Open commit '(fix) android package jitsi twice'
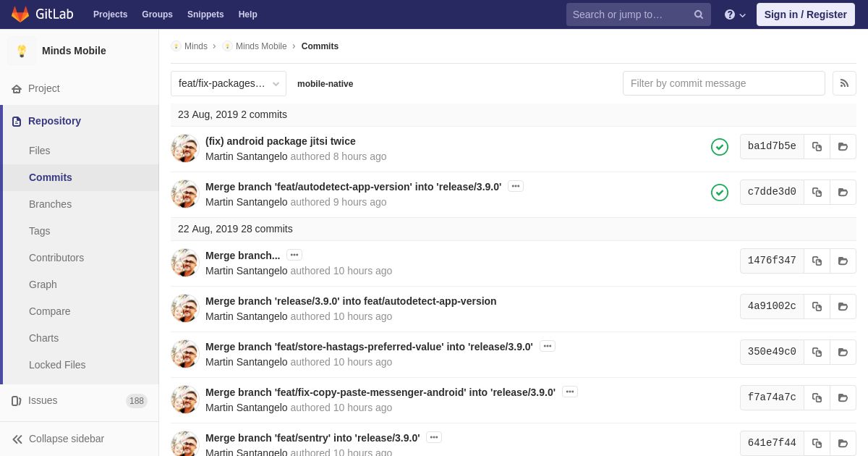Screen dimensions: 868x456 click(281, 141)
